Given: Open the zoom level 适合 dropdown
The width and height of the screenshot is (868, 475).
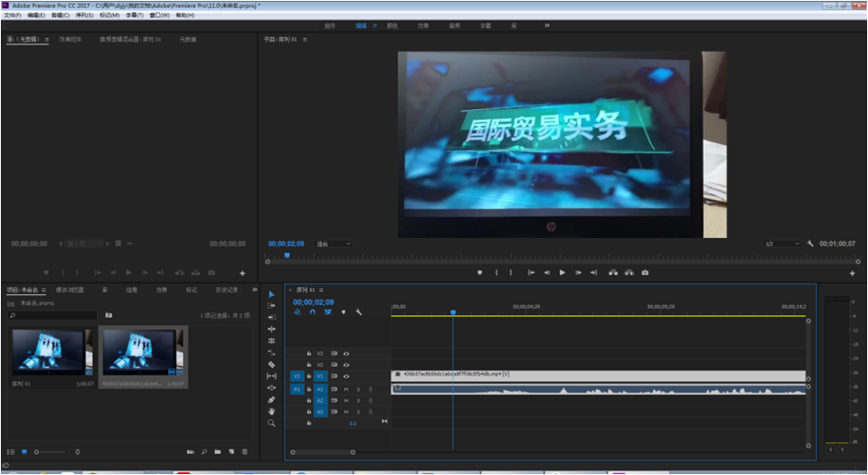Looking at the screenshot, I should tap(333, 243).
